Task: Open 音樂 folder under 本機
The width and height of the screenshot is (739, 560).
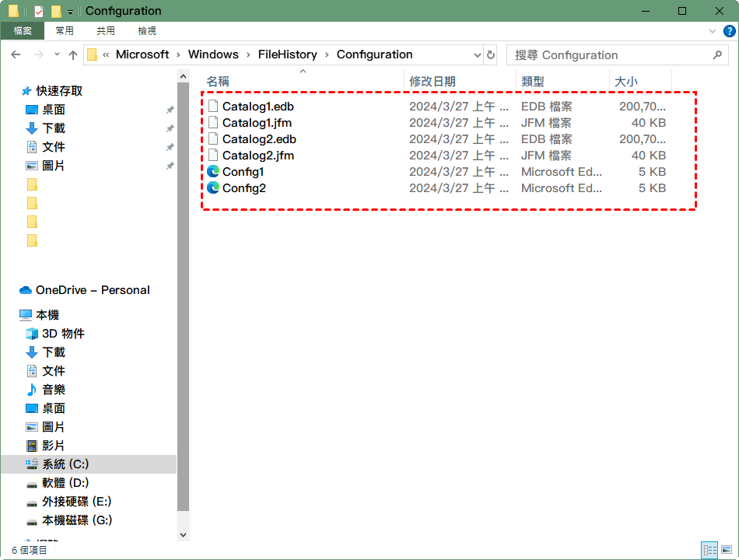Action: pyautogui.click(x=53, y=390)
